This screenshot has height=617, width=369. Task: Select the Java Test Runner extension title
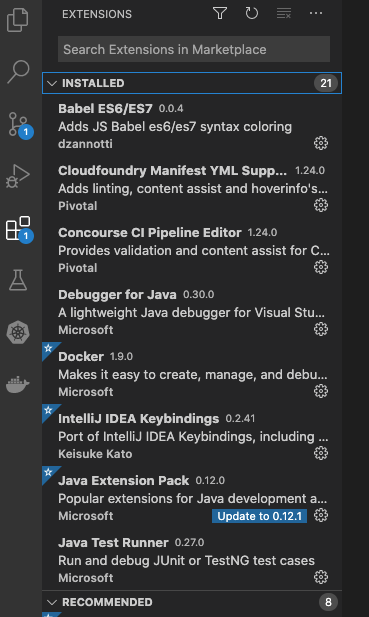[x=113, y=543]
